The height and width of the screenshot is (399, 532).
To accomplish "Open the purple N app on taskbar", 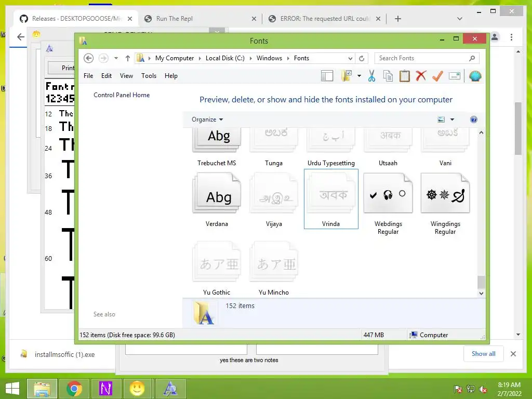I will point(105,389).
